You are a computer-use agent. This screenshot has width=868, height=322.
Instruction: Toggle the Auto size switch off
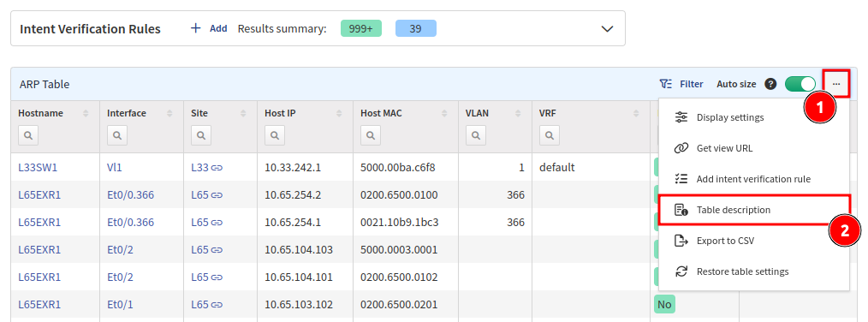pyautogui.click(x=800, y=84)
